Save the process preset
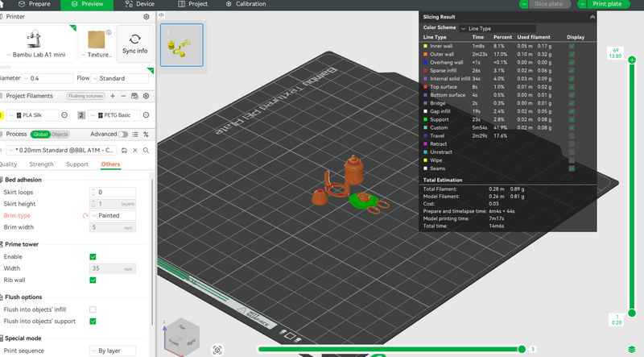644x357 pixels. point(124,151)
